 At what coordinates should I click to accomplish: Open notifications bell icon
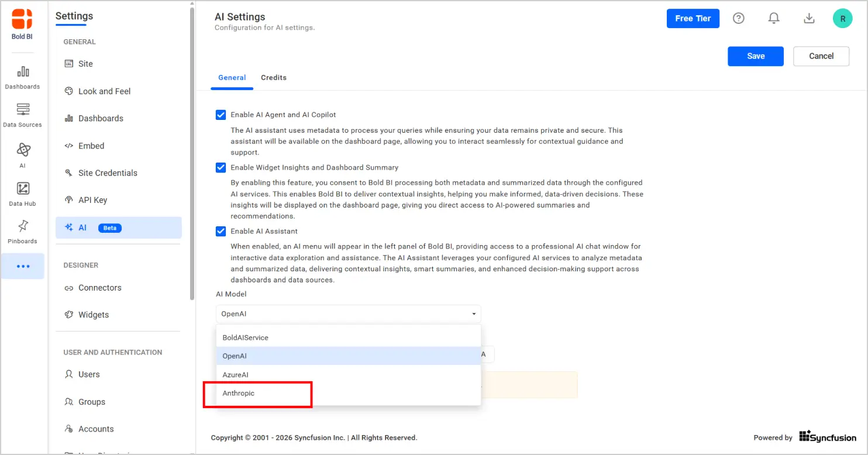point(774,18)
